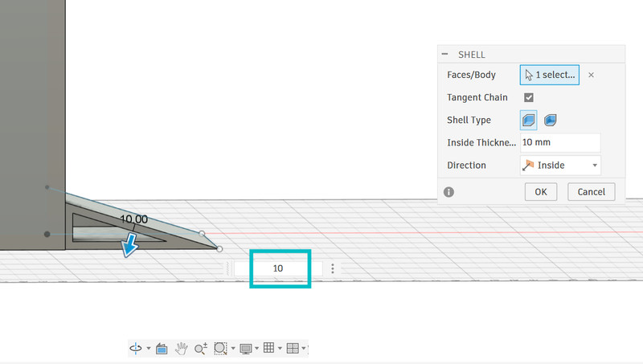Click the 'Inside Thickne...' label
This screenshot has height=364, width=643.
click(481, 143)
